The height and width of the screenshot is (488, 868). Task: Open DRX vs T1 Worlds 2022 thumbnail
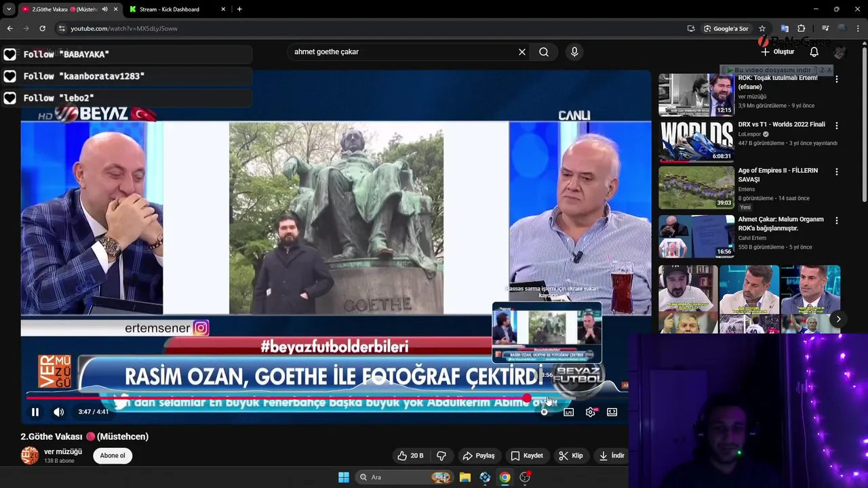pyautogui.click(x=696, y=141)
